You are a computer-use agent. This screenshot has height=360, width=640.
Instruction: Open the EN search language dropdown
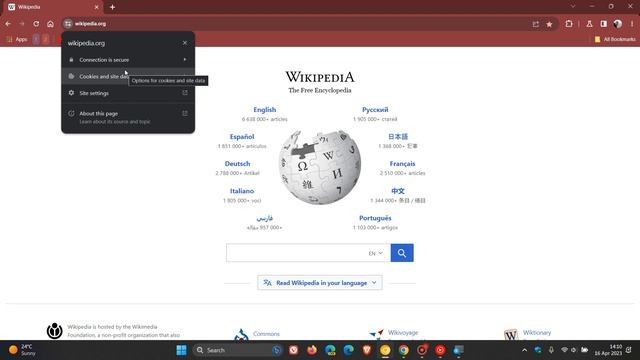(x=376, y=253)
